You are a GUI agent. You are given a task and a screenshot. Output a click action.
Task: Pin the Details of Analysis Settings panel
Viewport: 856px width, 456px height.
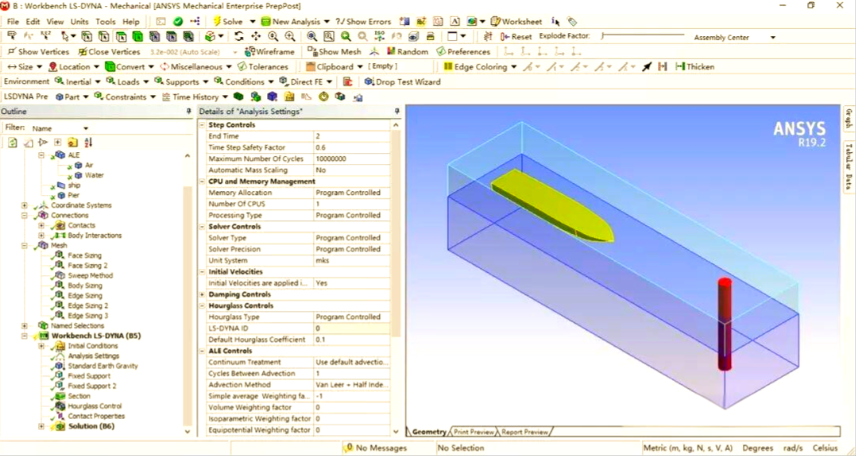point(397,111)
